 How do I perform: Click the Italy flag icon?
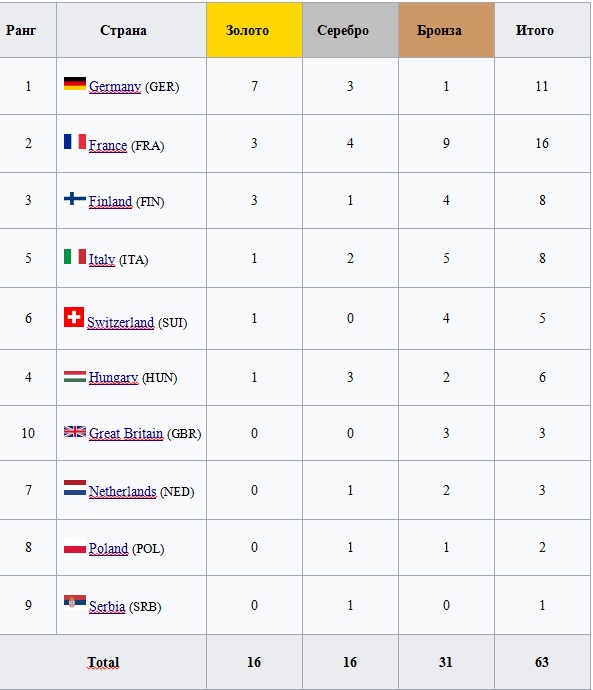75,256
